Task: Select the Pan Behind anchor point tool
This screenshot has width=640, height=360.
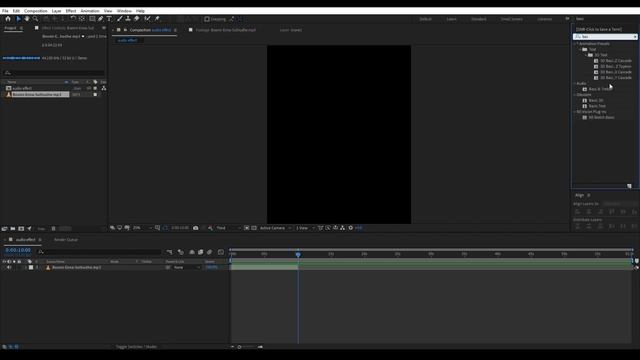Action: tap(82, 19)
